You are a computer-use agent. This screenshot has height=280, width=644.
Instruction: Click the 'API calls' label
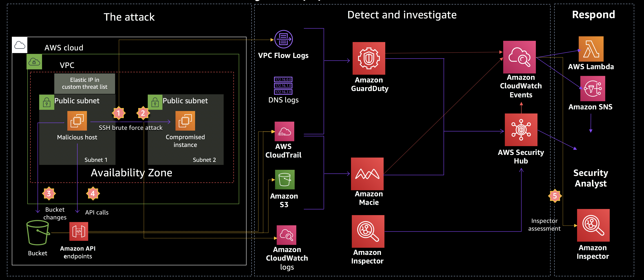coord(97,212)
